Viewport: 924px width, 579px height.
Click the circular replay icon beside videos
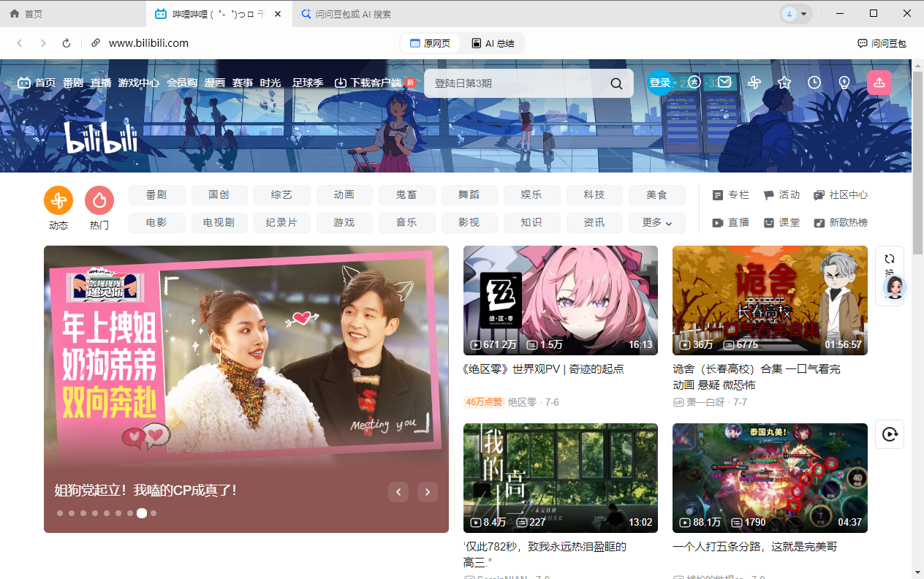pos(890,434)
